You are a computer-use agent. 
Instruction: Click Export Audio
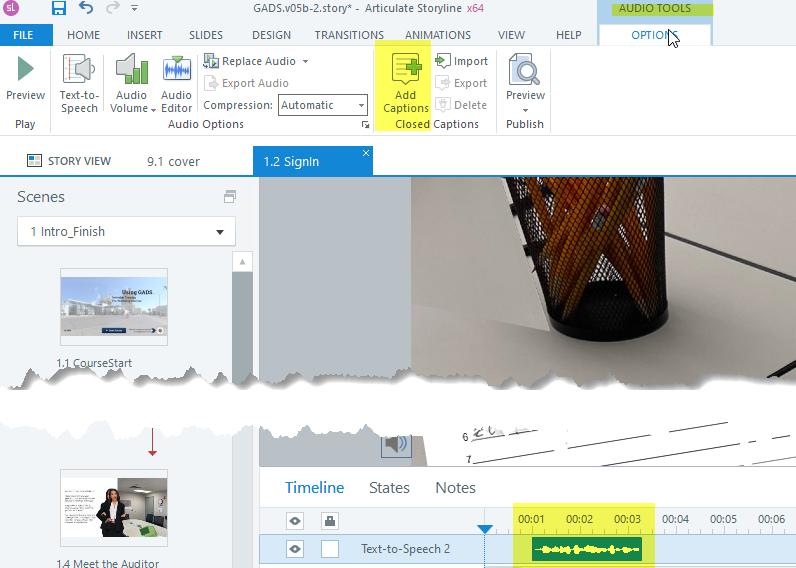coord(246,83)
